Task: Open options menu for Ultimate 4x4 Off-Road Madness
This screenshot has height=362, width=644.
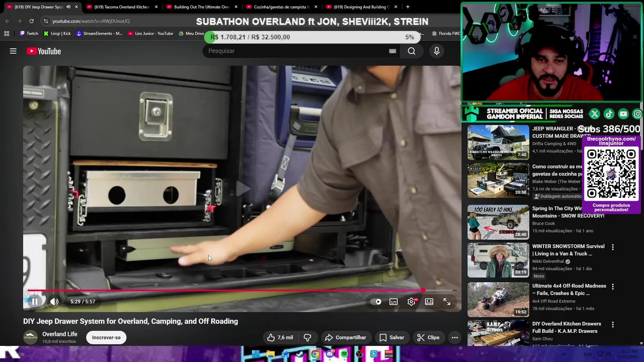Action: point(613,287)
